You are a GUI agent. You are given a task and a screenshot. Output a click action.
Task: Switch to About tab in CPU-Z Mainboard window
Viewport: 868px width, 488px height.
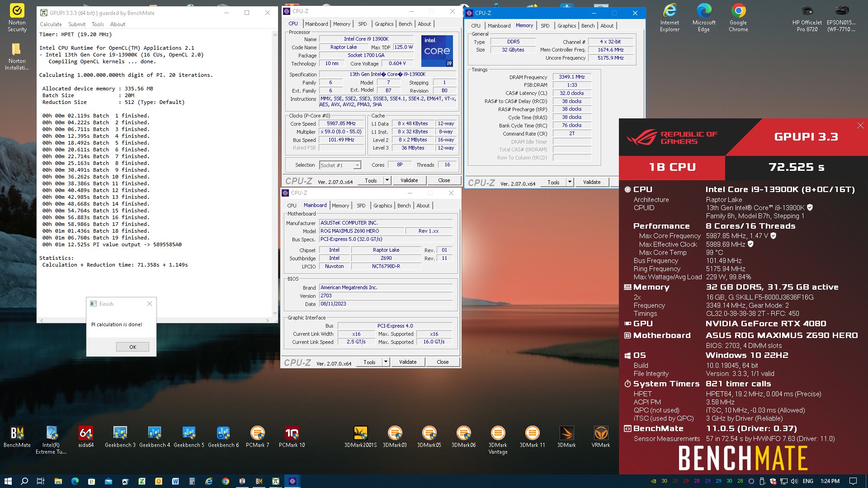[x=423, y=206]
